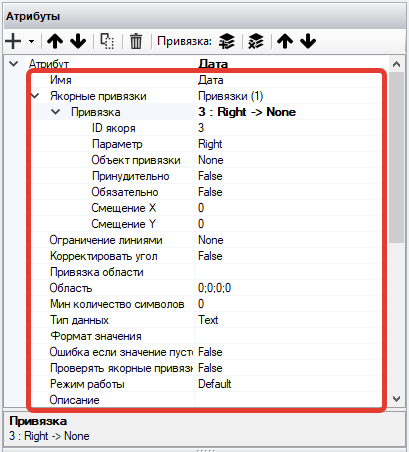The width and height of the screenshot is (409, 452).
Task: Click the duplicate attribute icon
Action: click(x=107, y=41)
